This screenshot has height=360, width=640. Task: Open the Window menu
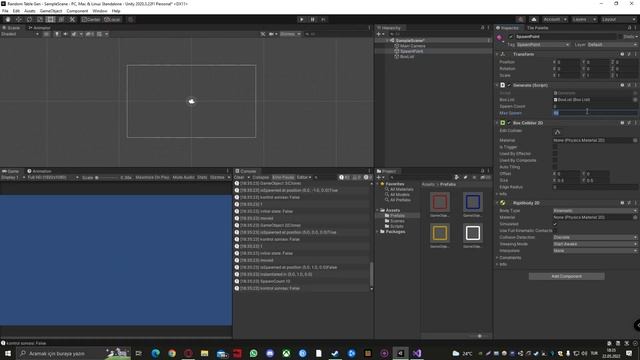(100, 11)
